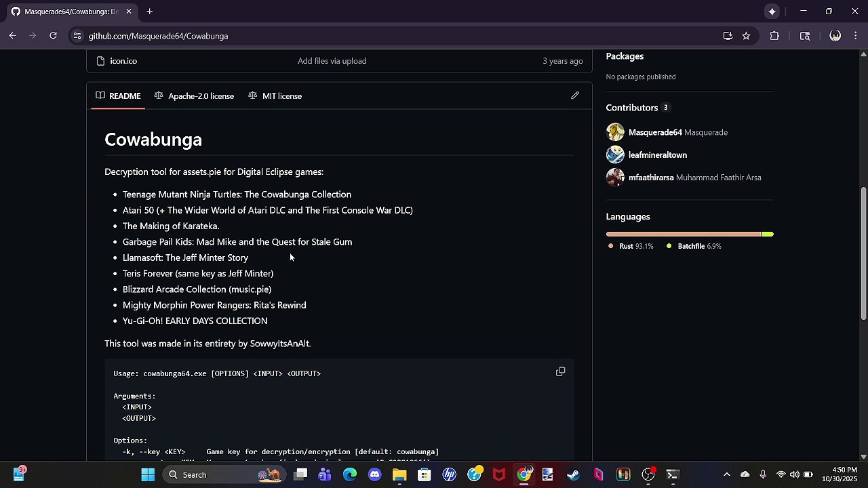This screenshot has width=868, height=488.
Task: Open Masquerade64 contributor avatar
Action: (615, 132)
